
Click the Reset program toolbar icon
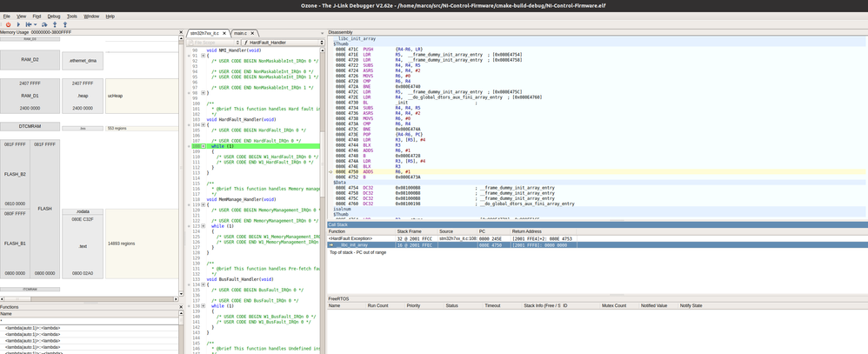[28, 24]
